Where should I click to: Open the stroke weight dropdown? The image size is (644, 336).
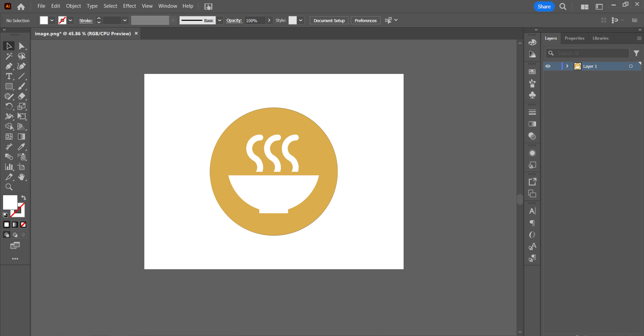(x=125, y=20)
